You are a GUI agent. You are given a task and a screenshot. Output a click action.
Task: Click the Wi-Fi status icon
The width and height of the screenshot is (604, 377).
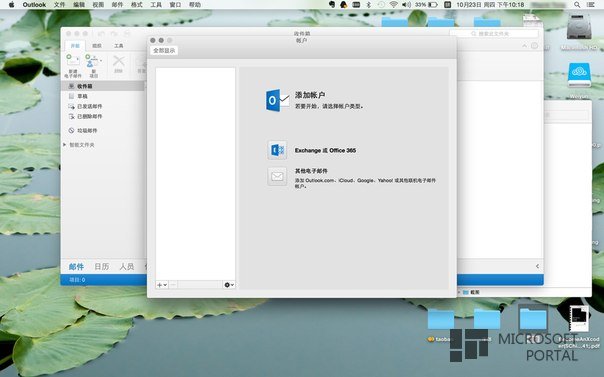(393, 5)
